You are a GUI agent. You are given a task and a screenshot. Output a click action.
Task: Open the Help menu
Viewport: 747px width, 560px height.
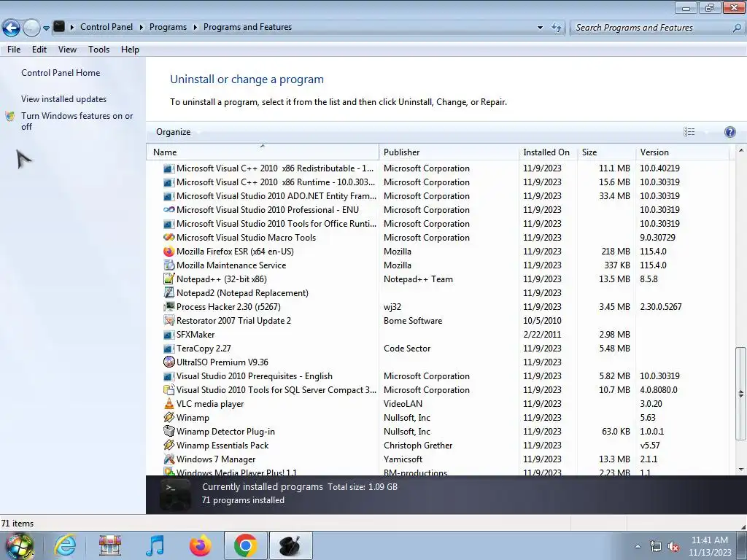130,50
